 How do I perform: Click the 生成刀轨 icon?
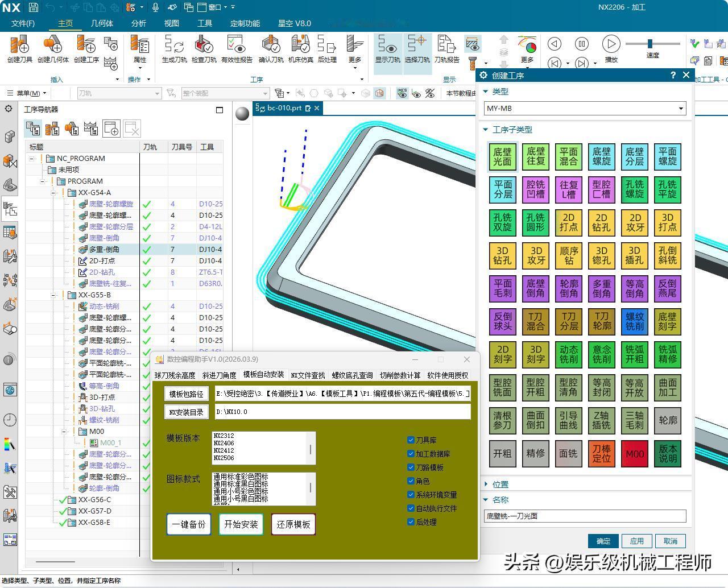174,48
